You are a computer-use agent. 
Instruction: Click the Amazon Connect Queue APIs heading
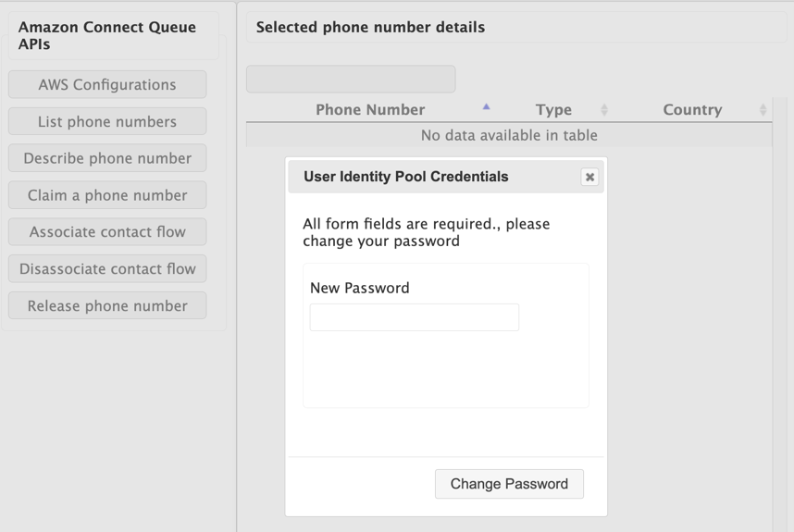pos(107,35)
